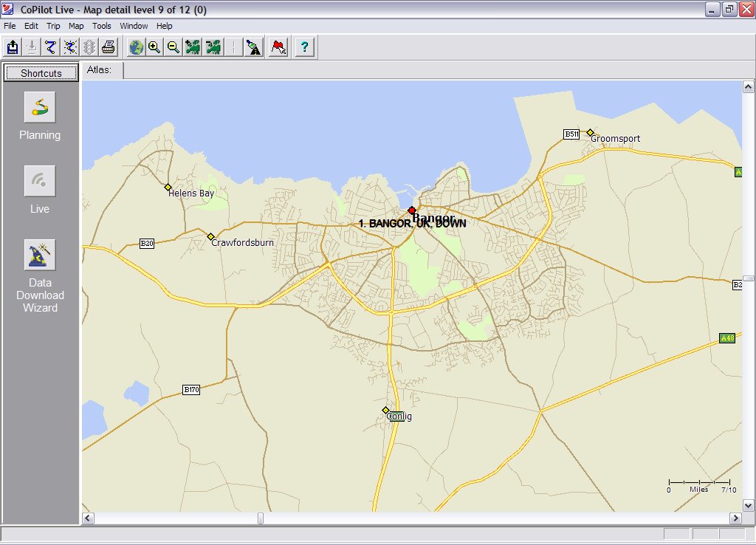Click the load trip disk icon

click(x=13, y=47)
